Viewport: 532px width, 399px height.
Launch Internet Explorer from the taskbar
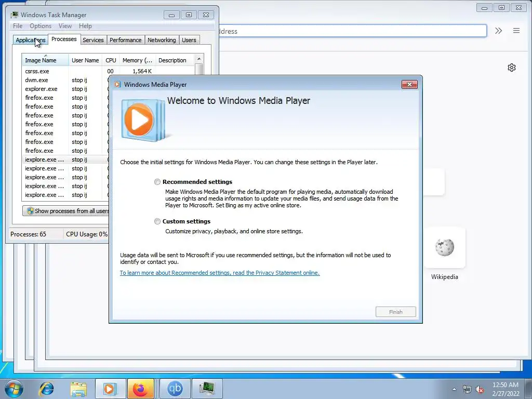(46, 389)
